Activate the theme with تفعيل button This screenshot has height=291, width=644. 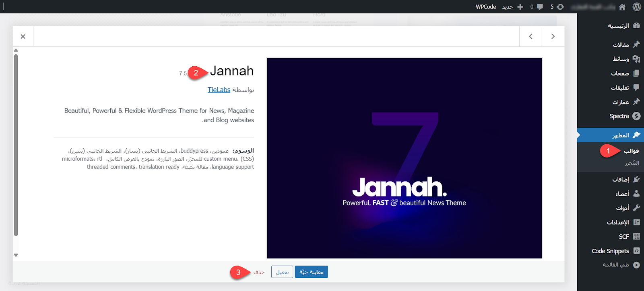coord(282,272)
